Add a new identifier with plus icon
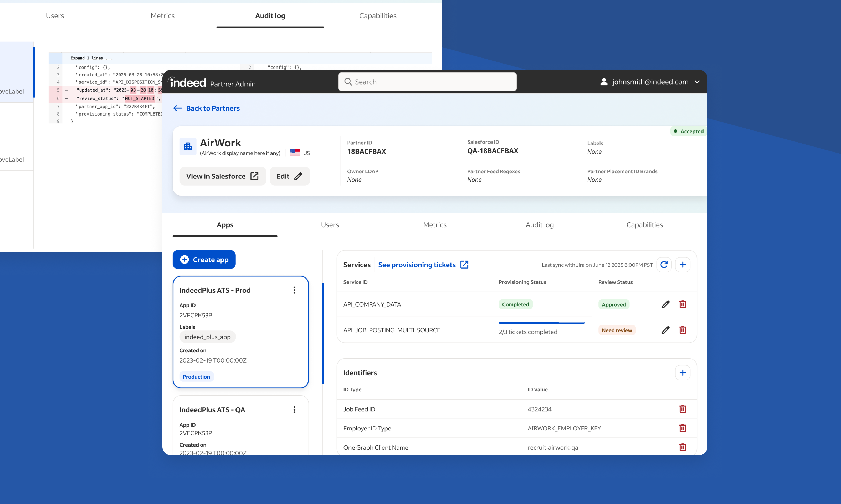This screenshot has width=841, height=504. 682,372
